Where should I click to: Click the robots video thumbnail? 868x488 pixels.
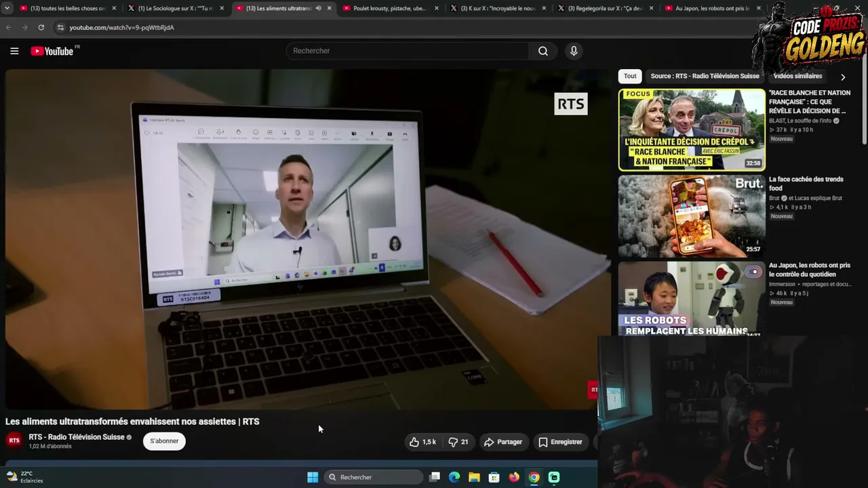point(692,298)
